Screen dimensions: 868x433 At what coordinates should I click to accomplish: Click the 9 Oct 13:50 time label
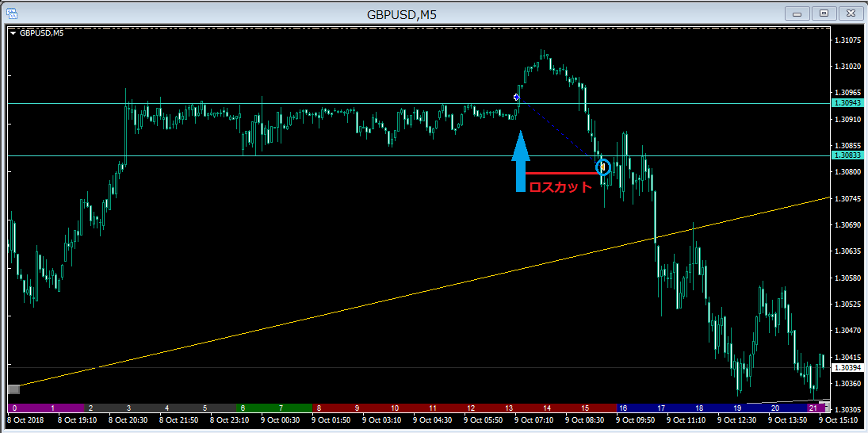click(x=789, y=420)
